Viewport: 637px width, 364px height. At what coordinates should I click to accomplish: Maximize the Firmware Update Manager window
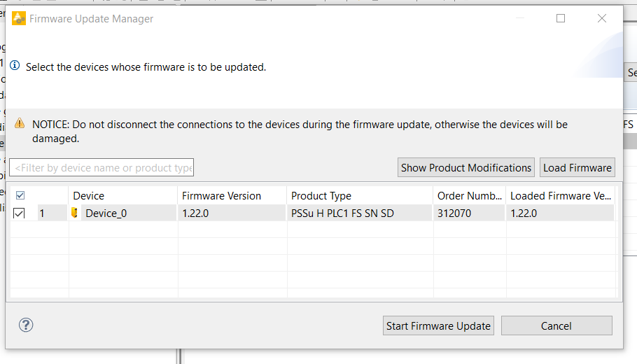(x=561, y=18)
